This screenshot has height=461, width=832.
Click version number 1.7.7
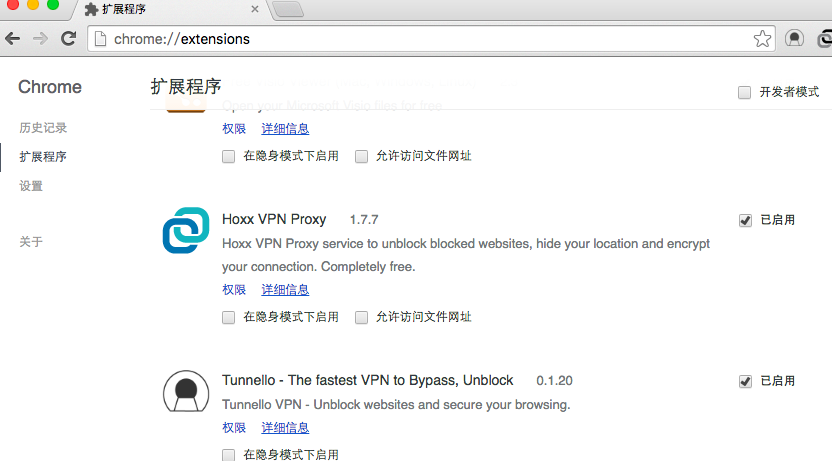coord(364,220)
